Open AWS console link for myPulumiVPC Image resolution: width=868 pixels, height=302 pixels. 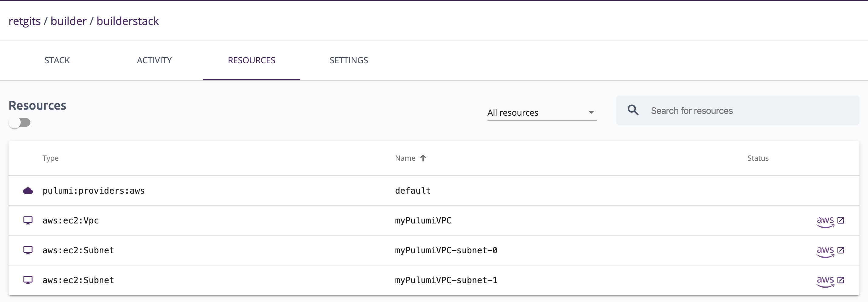[830, 221]
